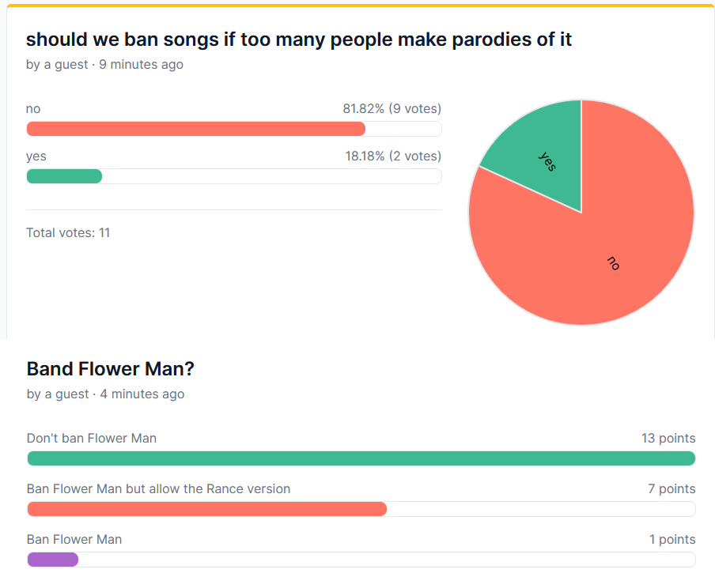Click '81.82% (9 votes)' result text

[x=392, y=108]
